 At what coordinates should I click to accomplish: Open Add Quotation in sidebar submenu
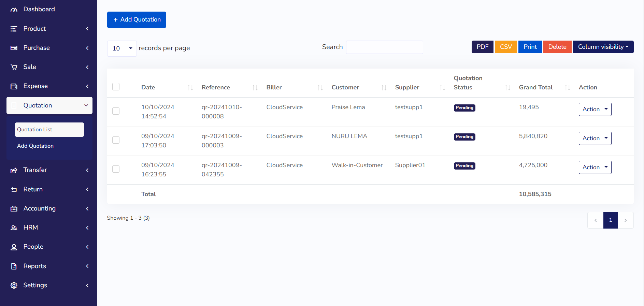tap(35, 146)
